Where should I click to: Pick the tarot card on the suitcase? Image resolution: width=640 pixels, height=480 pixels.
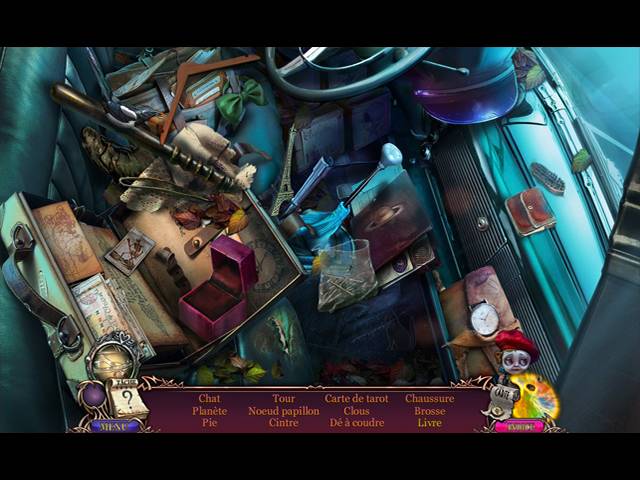coord(130,251)
